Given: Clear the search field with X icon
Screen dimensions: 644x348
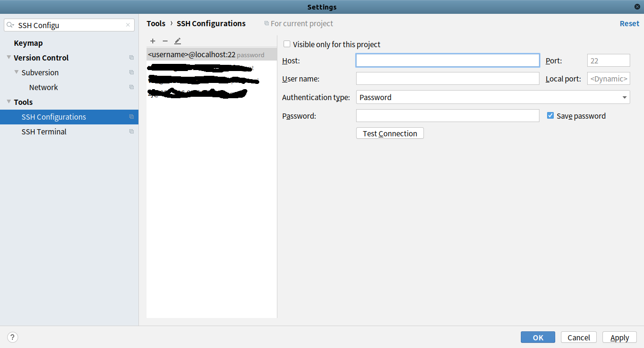Looking at the screenshot, I should coord(128,25).
